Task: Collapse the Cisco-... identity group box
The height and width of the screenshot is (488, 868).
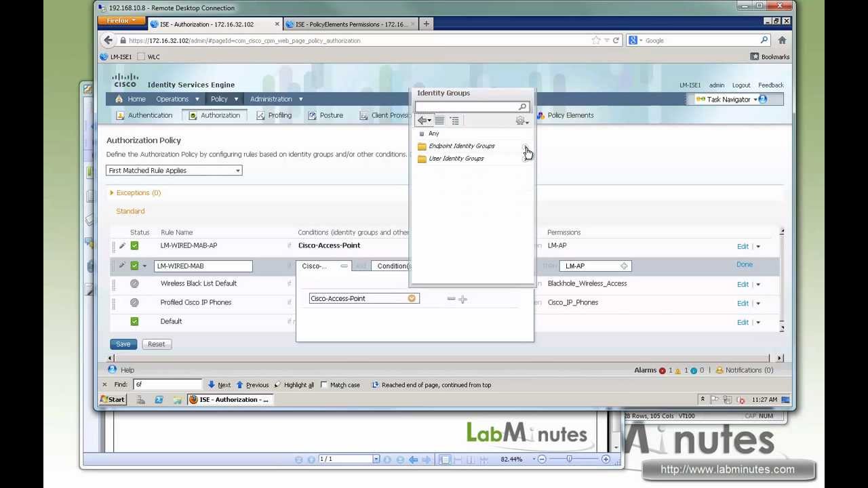Action: coord(344,266)
